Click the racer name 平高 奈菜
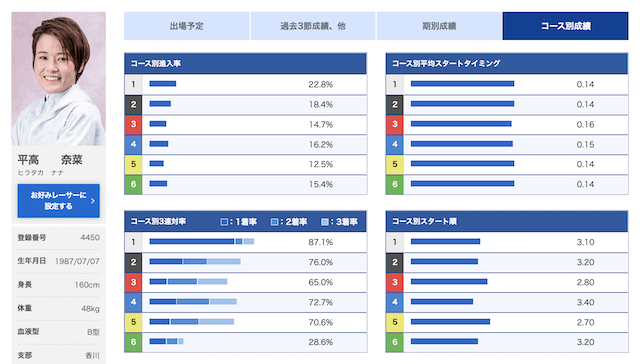 [50, 160]
